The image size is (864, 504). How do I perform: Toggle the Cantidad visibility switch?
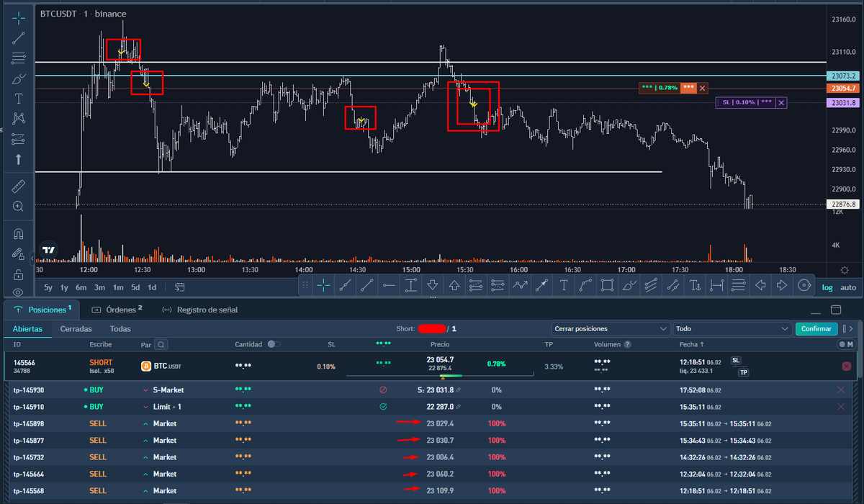click(274, 345)
